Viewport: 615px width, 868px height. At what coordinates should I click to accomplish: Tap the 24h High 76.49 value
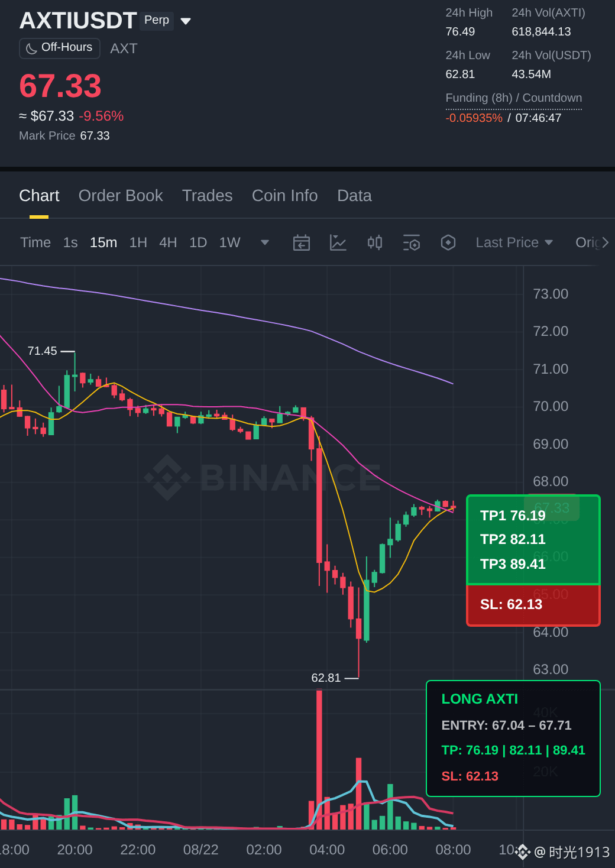pyautogui.click(x=460, y=32)
